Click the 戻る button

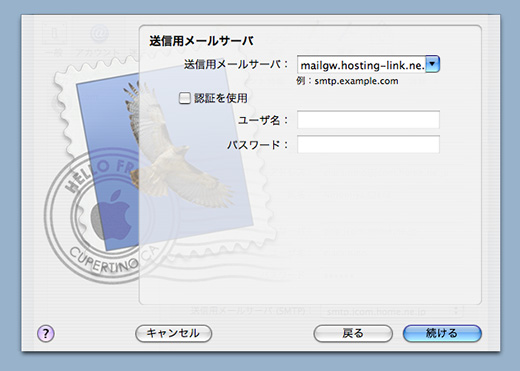tap(353, 333)
